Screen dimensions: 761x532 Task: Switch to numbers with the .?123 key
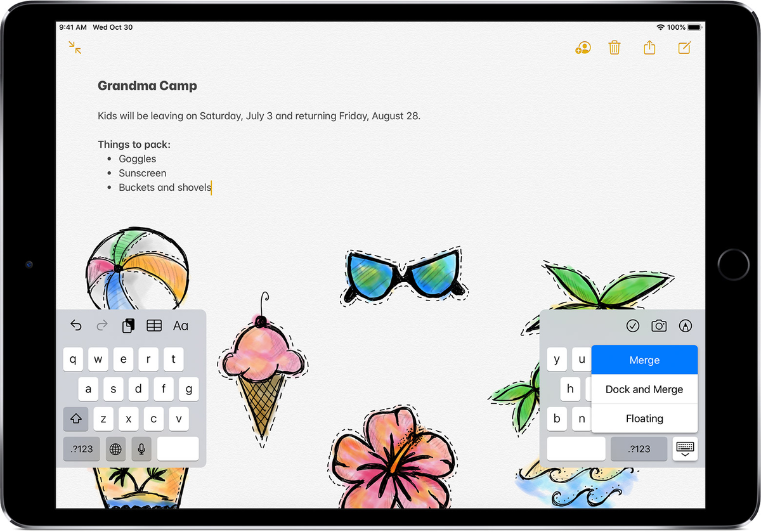tap(81, 449)
